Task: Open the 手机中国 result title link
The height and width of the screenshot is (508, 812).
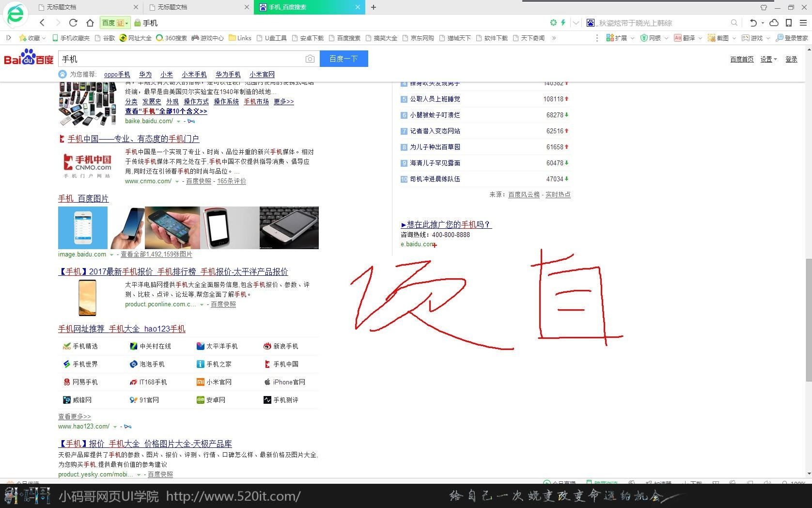Action: pyautogui.click(x=133, y=139)
